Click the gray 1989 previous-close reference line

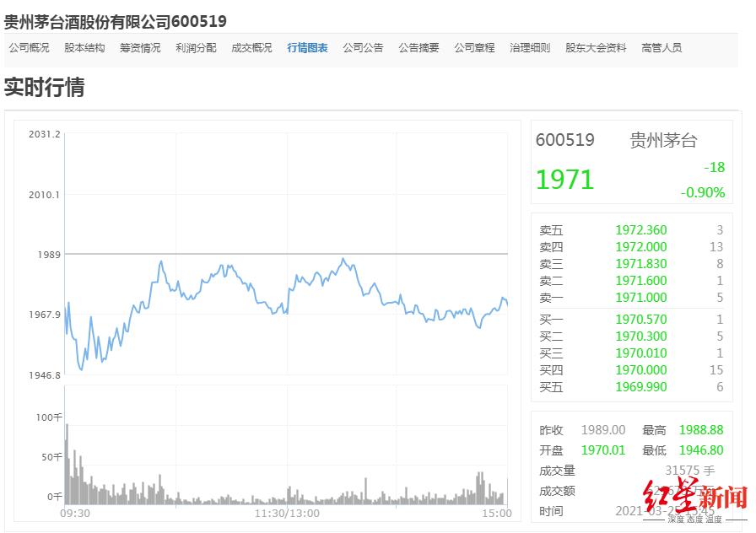coord(286,254)
